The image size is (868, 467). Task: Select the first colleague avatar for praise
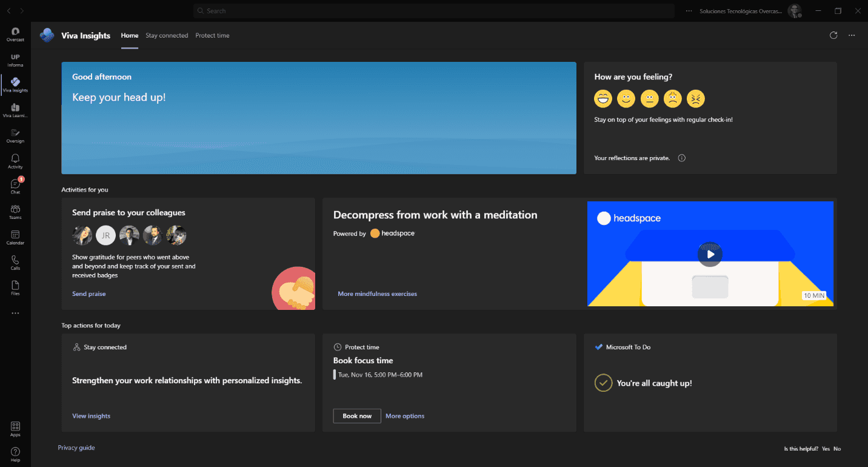pyautogui.click(x=82, y=235)
